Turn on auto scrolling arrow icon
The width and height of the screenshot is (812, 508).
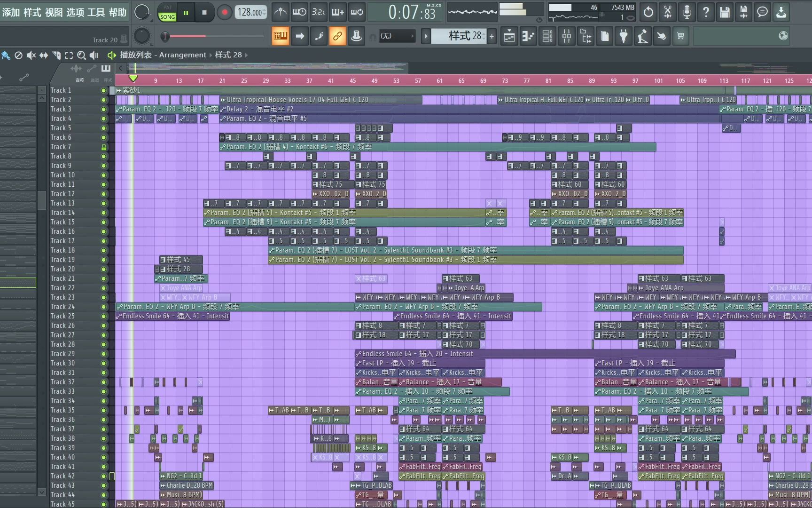click(x=299, y=36)
